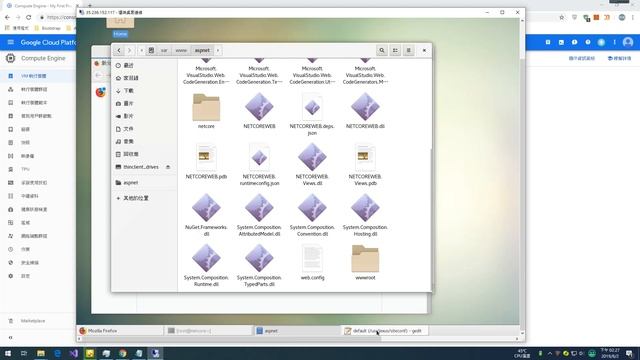The height and width of the screenshot is (360, 640).
Task: Open Edge from the Windows taskbar
Action: pyautogui.click(x=57, y=353)
